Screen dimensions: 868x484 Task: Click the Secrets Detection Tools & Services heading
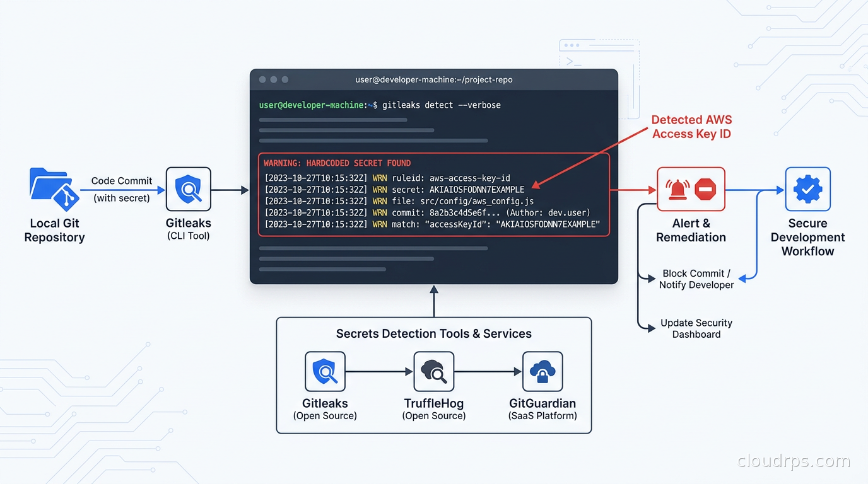[434, 334]
